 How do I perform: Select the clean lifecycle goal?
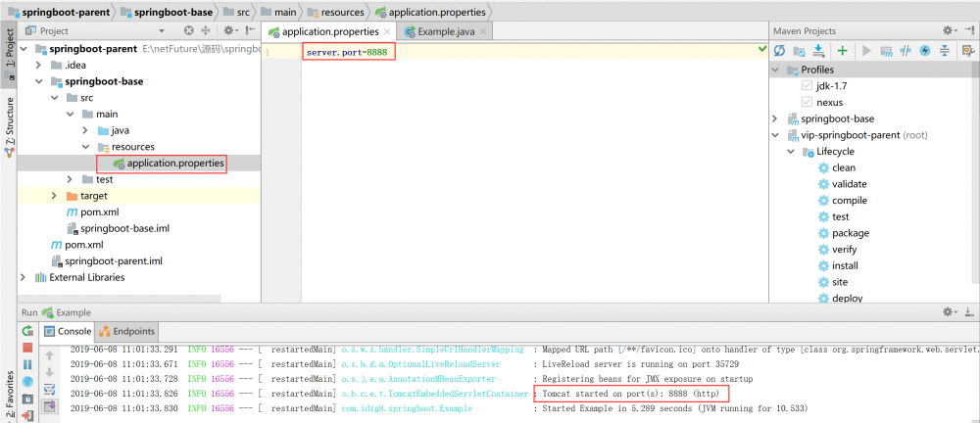[844, 167]
